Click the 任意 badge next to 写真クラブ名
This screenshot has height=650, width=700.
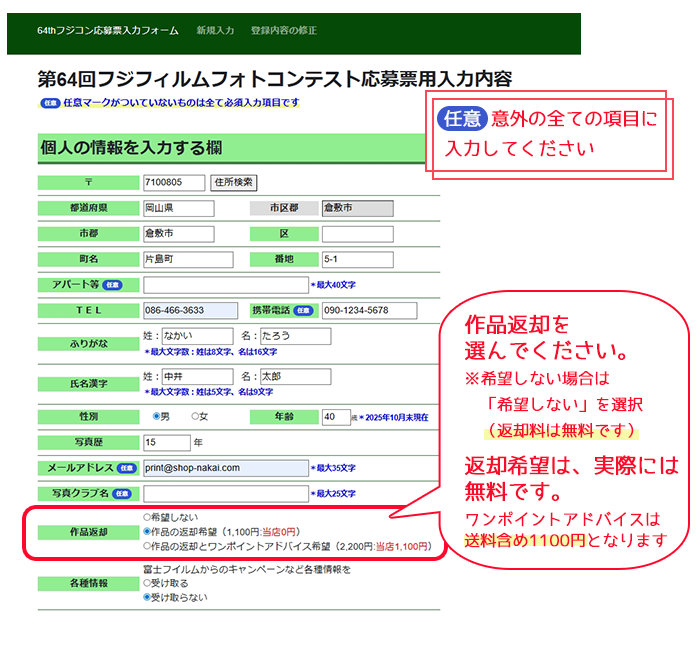122,494
